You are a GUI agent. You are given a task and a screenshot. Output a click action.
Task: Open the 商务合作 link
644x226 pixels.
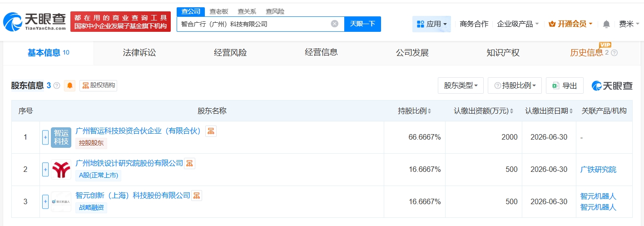(474, 24)
